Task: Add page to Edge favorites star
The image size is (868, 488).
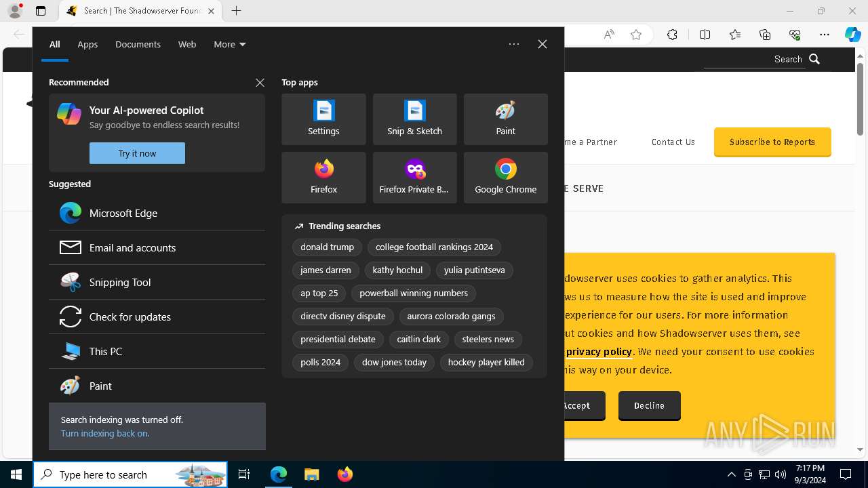Action: pyautogui.click(x=636, y=35)
